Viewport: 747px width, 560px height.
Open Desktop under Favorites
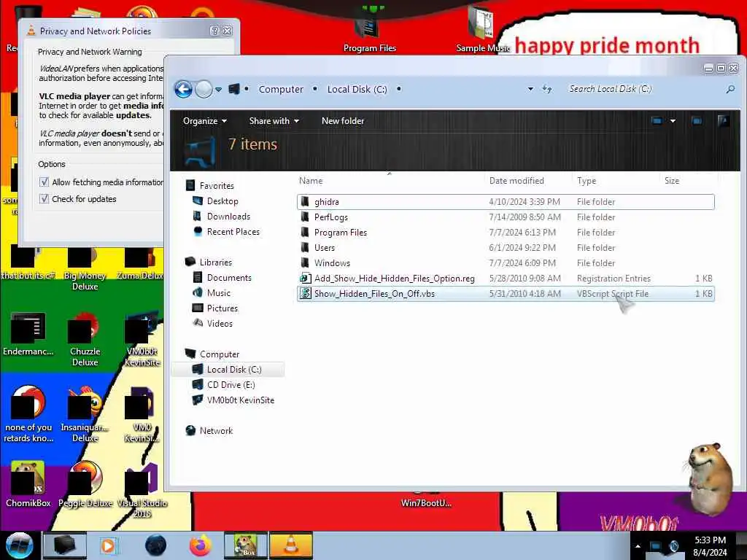click(x=222, y=201)
